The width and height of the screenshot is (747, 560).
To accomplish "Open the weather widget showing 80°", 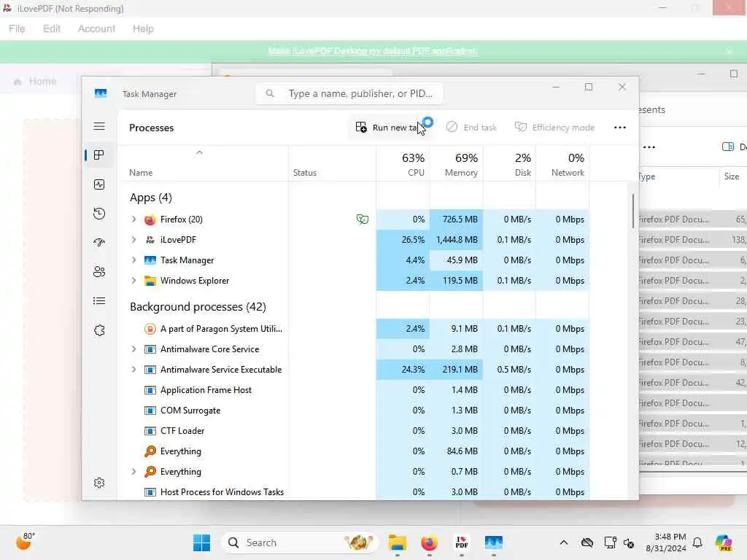I will point(25,542).
